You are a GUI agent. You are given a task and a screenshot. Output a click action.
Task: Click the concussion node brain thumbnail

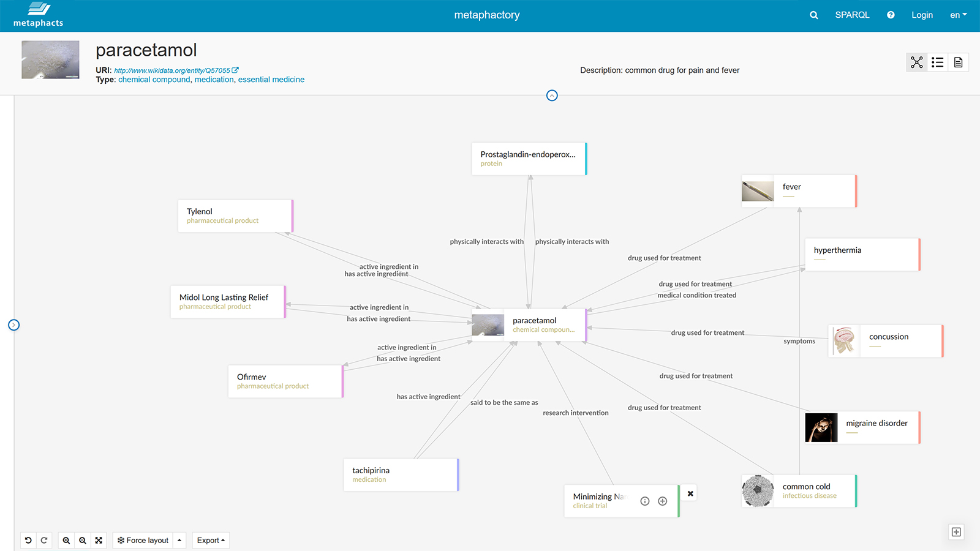tap(844, 341)
